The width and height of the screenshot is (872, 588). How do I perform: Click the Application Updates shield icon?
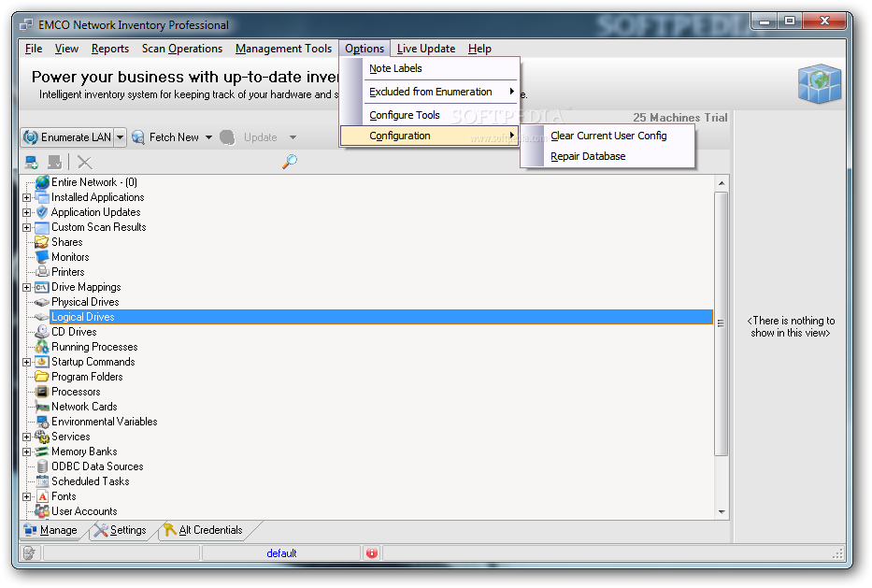[42, 212]
